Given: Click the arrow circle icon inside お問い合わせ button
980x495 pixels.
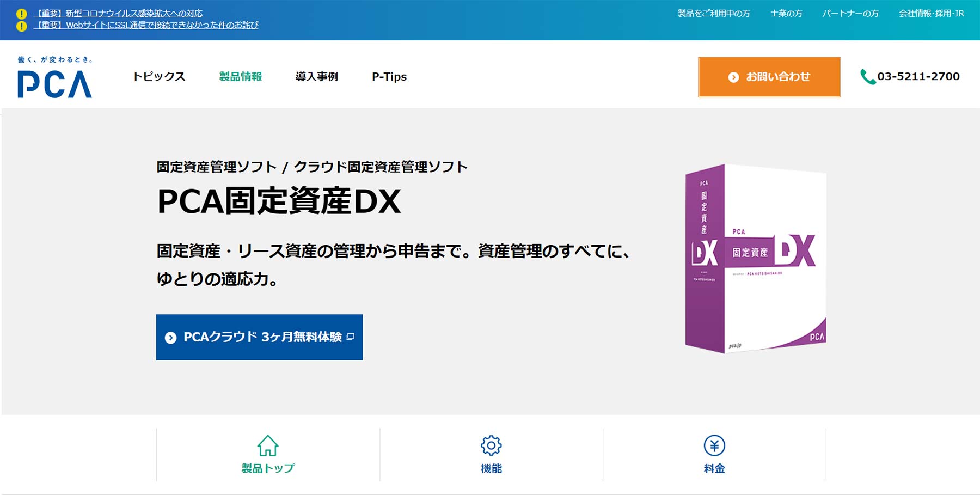Looking at the screenshot, I should click(x=733, y=77).
